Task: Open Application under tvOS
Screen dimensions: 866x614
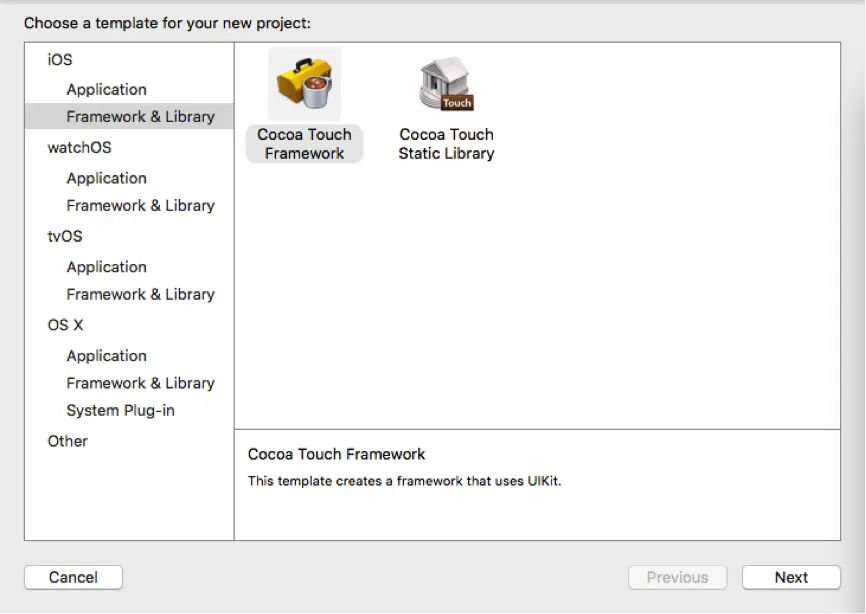Action: point(107,267)
